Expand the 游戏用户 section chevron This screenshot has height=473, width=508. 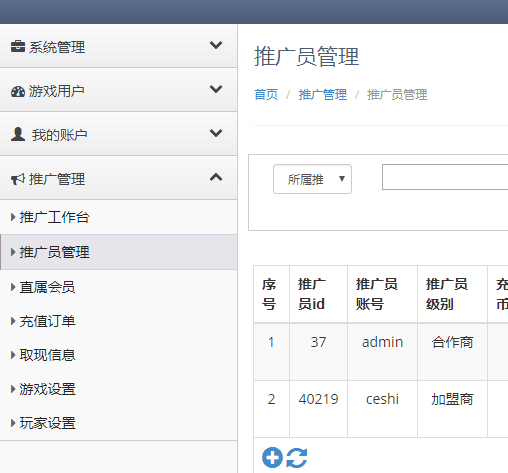[x=216, y=89]
